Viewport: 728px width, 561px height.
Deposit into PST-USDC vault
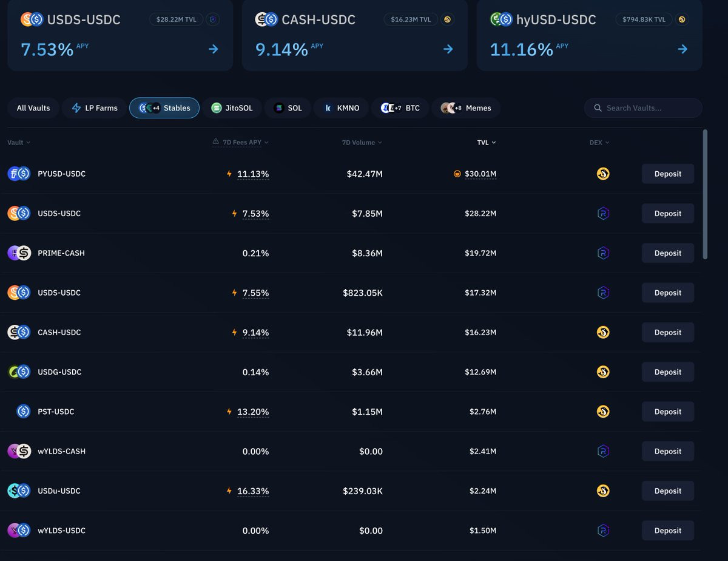click(668, 412)
